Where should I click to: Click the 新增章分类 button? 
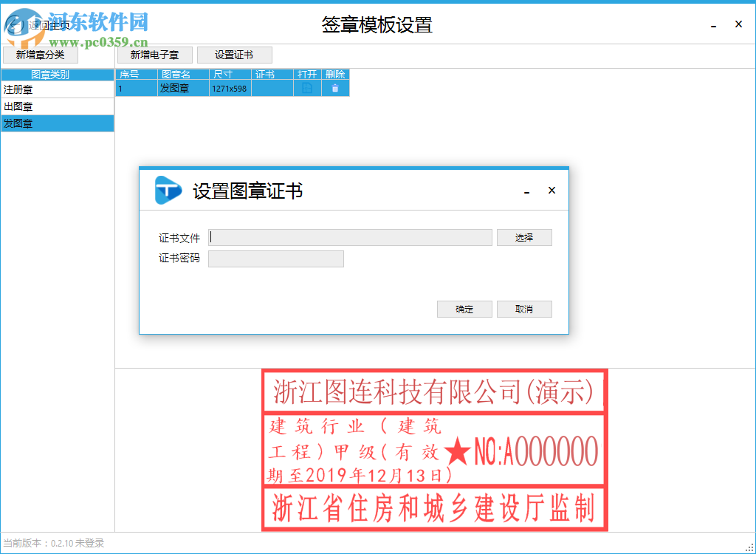click(41, 55)
